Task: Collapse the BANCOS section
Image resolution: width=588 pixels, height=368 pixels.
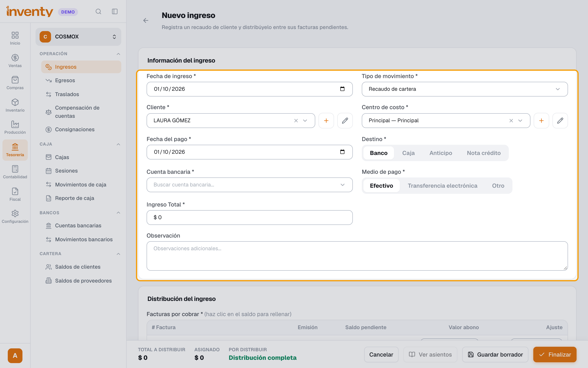Action: 118,213
